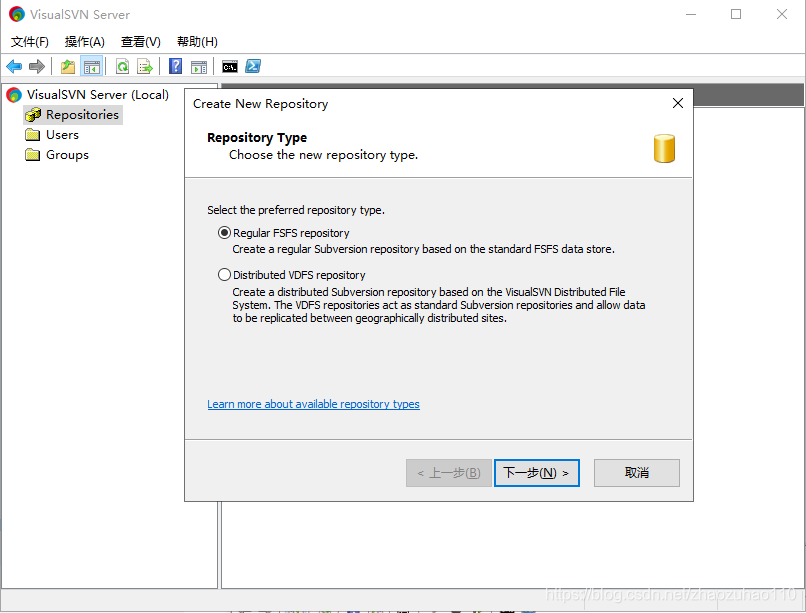Click the Forward arrow toolbar icon
This screenshot has width=806, height=613.
pos(37,66)
